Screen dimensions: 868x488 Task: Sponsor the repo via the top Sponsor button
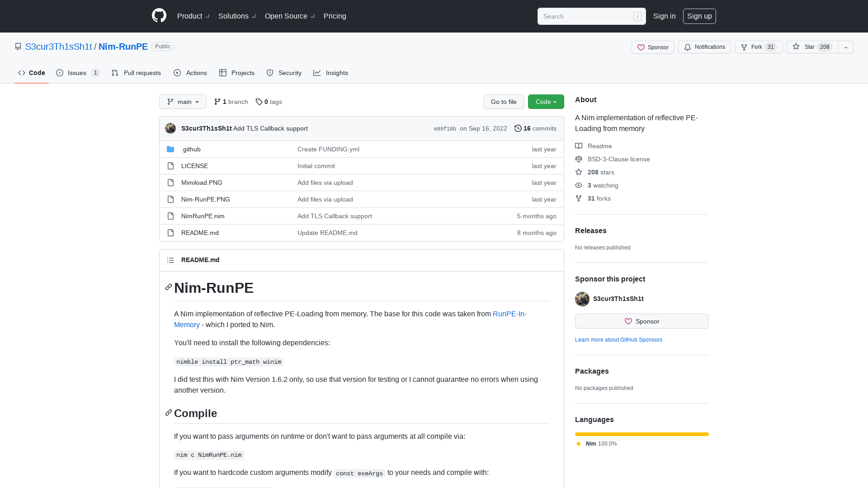(653, 47)
